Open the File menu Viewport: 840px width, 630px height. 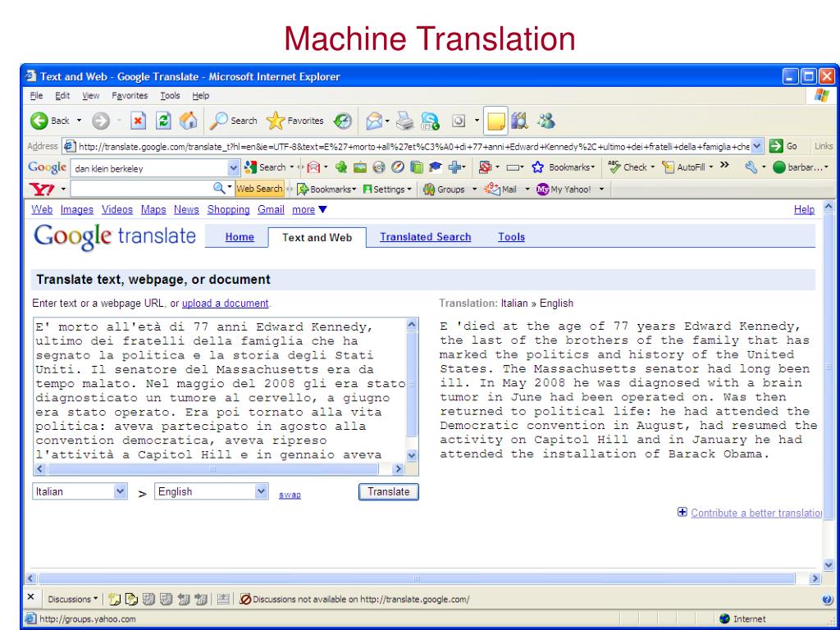pyautogui.click(x=36, y=95)
